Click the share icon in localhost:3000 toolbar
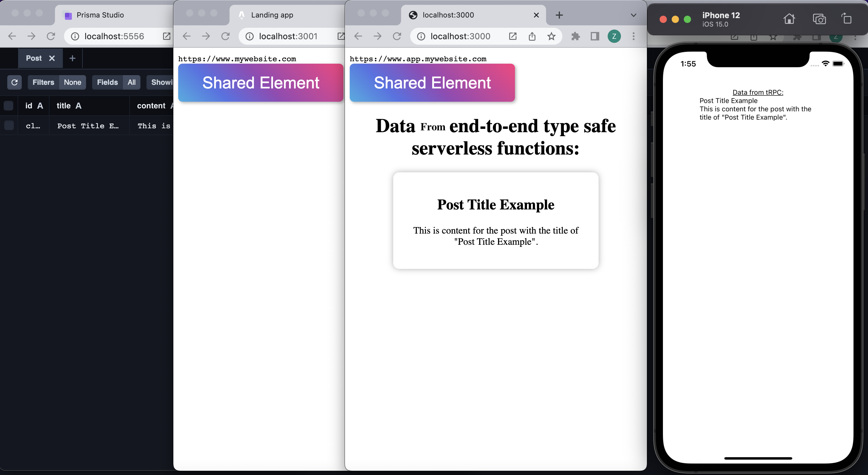Image resolution: width=868 pixels, height=475 pixels. [532, 36]
